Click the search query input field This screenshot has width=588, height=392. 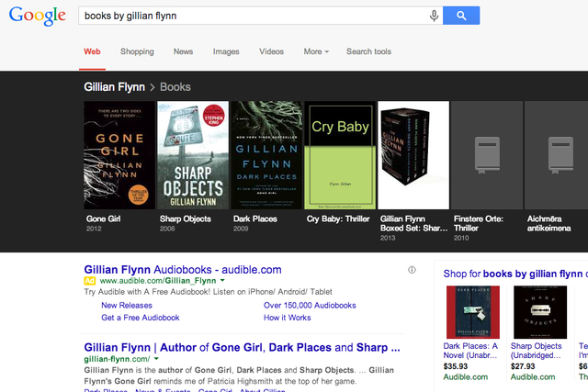[x=254, y=16]
